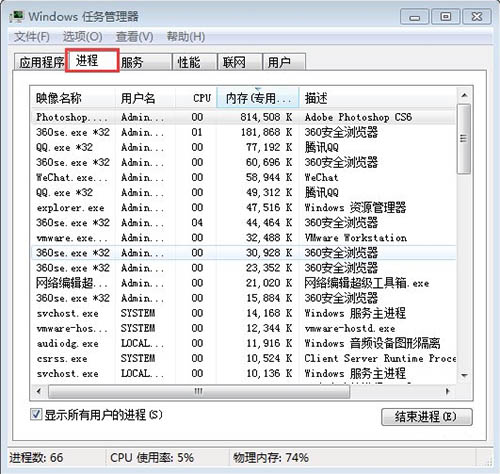This screenshot has width=500, height=474.
Task: Toggle 显示所有用户的进程 checkbox
Action: point(36,415)
